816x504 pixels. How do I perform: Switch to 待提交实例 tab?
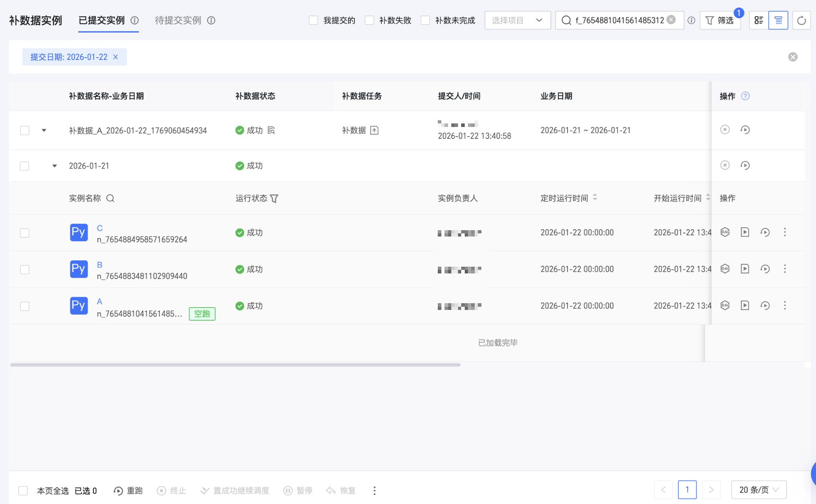pyautogui.click(x=178, y=20)
